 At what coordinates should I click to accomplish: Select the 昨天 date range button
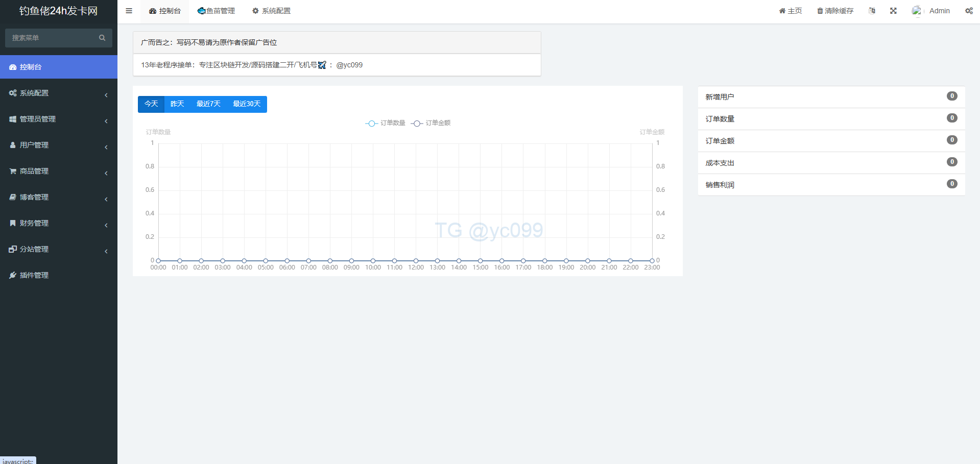click(x=177, y=104)
